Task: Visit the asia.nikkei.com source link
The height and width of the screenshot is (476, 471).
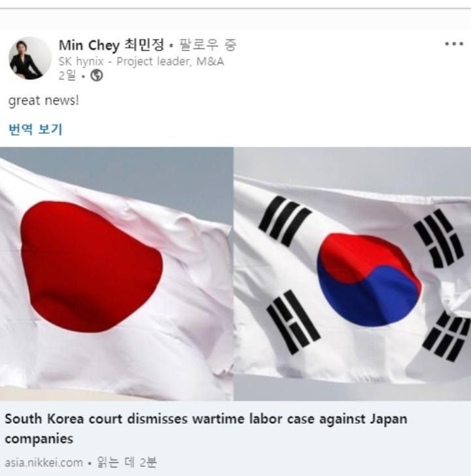Action: 44,462
